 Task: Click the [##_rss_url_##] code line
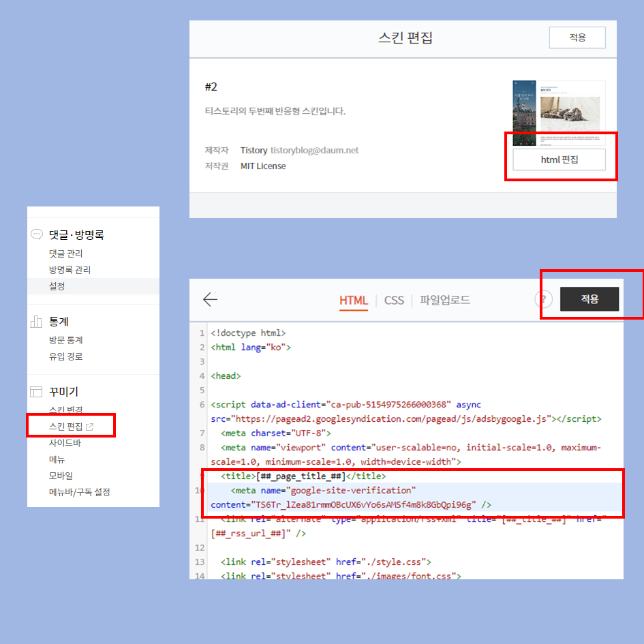click(258, 534)
